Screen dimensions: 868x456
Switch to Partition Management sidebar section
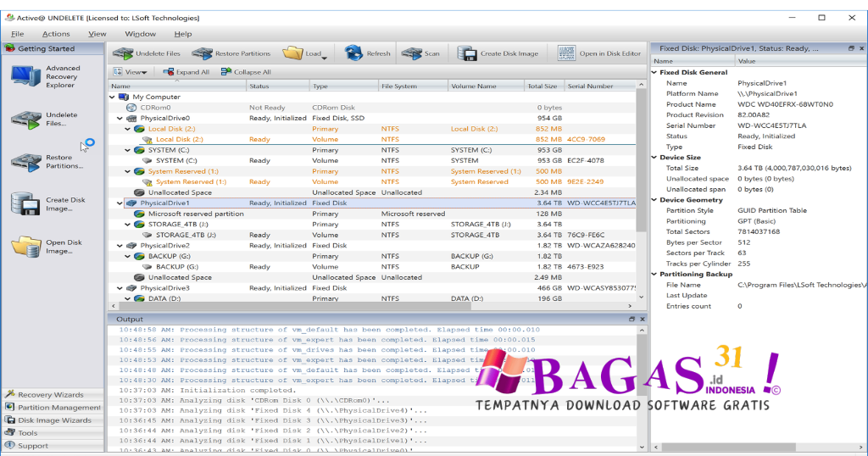click(53, 408)
